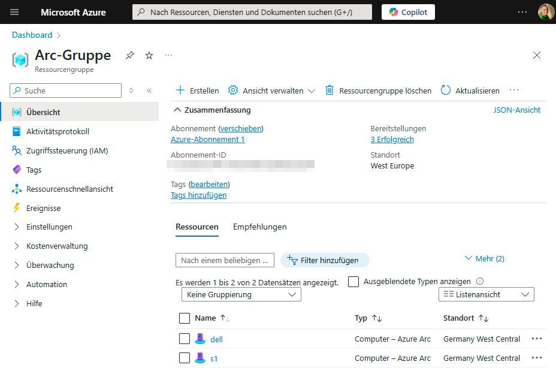Open the dell resource

coord(216,339)
